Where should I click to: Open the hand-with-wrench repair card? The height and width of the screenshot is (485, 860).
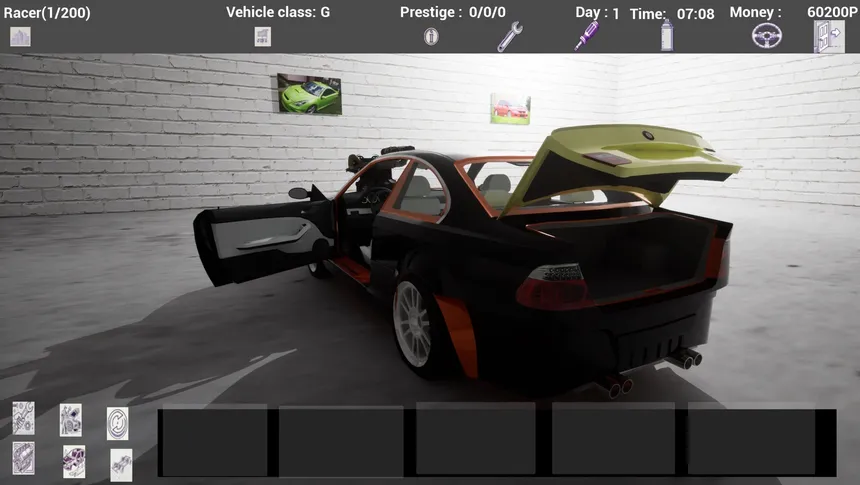pyautogui.click(x=23, y=417)
